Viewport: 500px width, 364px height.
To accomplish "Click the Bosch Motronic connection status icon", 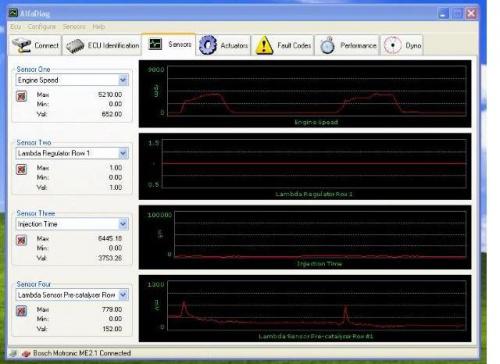I will coord(26,354).
